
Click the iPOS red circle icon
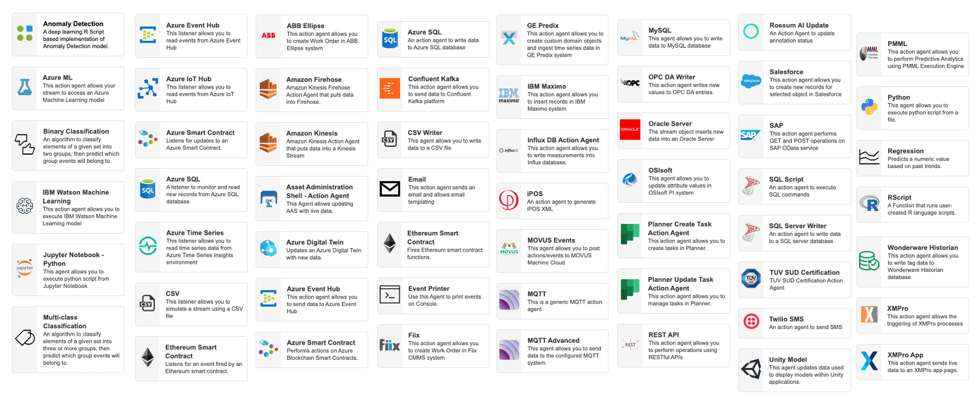click(x=509, y=199)
